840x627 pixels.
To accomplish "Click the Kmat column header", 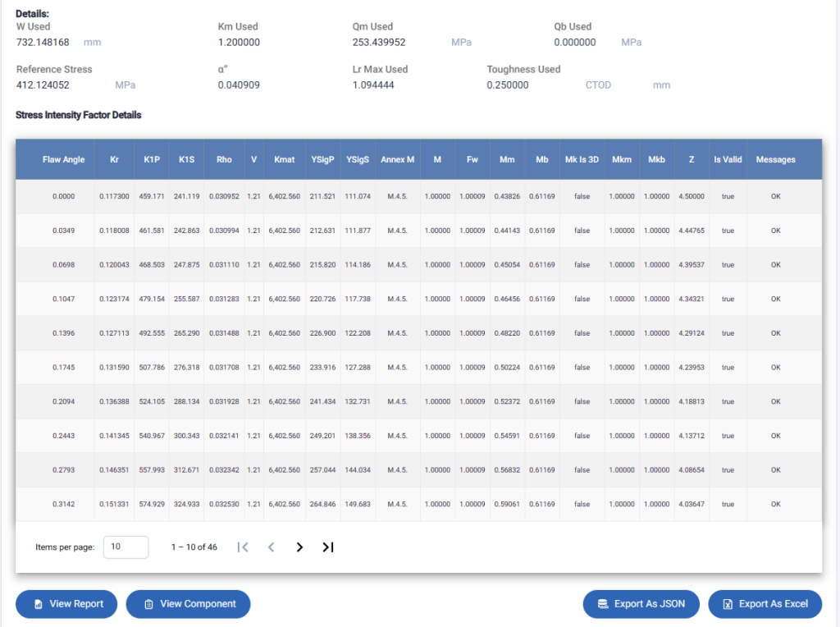I will 284,160.
